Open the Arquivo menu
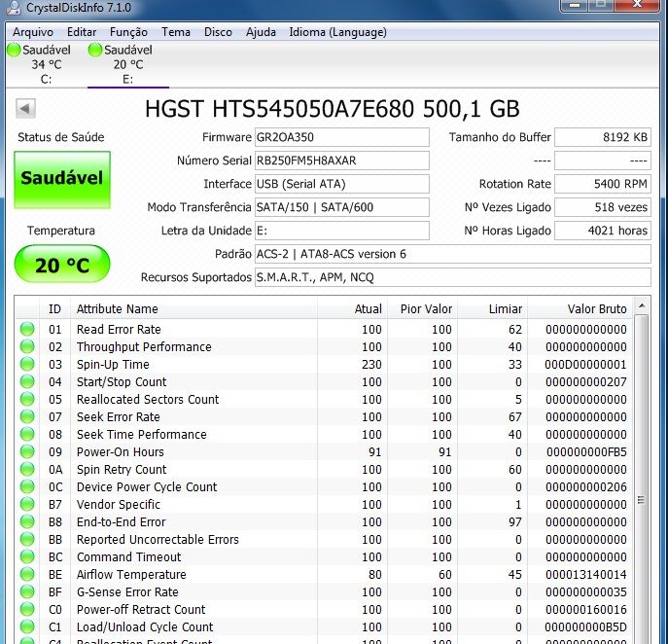The image size is (668, 644). 33,32
